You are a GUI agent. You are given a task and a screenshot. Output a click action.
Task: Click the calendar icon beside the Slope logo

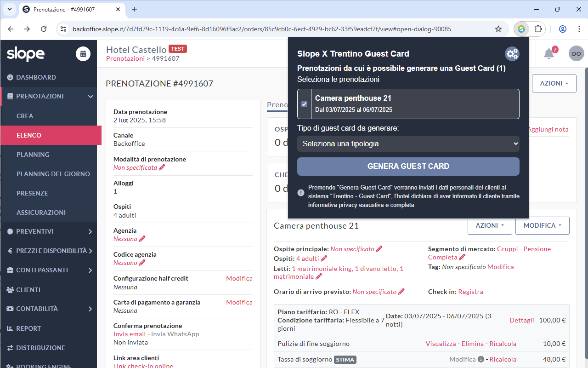pos(83,54)
